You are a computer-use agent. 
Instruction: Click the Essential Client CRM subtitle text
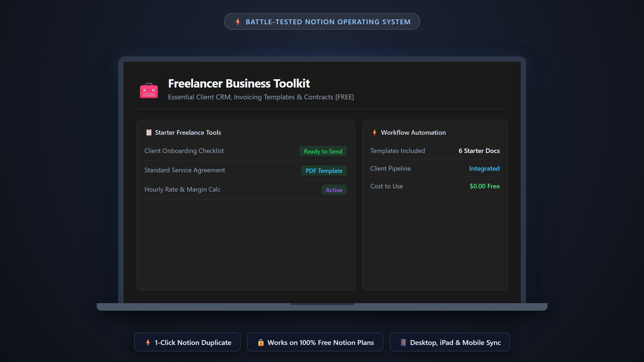click(x=261, y=97)
